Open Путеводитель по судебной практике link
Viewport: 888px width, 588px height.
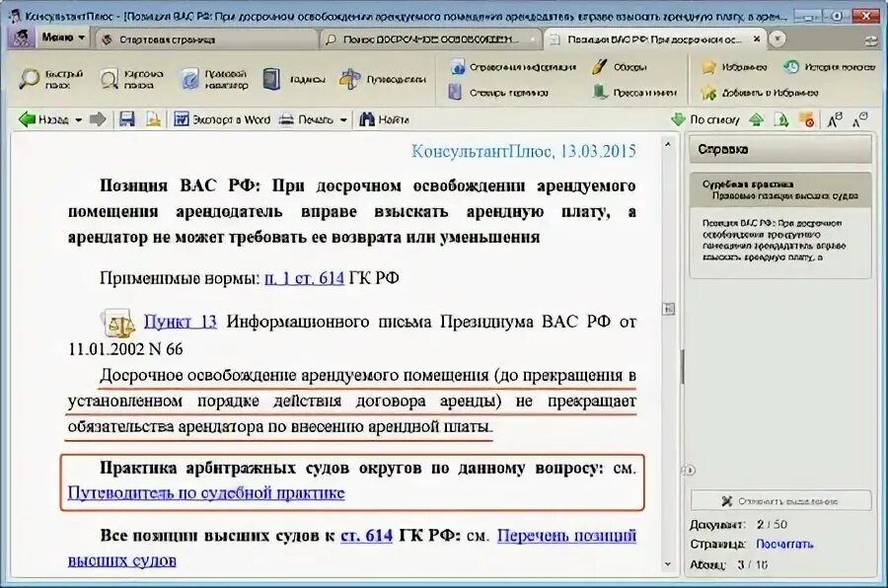206,493
